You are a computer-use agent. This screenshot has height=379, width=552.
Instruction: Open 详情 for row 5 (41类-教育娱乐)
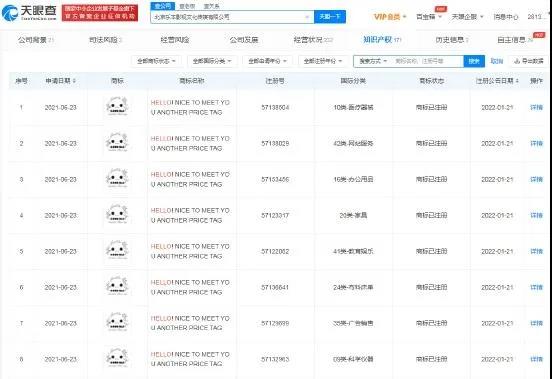click(537, 251)
